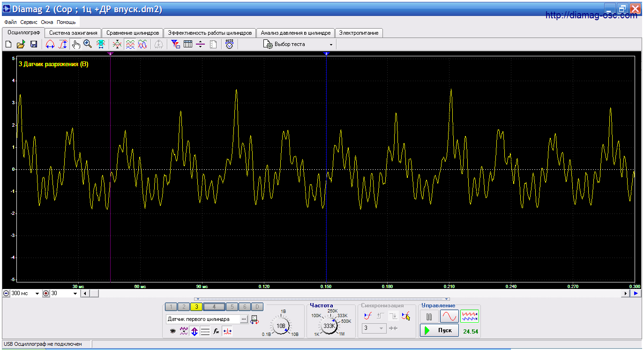Open the table grid icon in toolbar
Image resolution: width=644 pixels, height=350 pixels.
coord(188,44)
